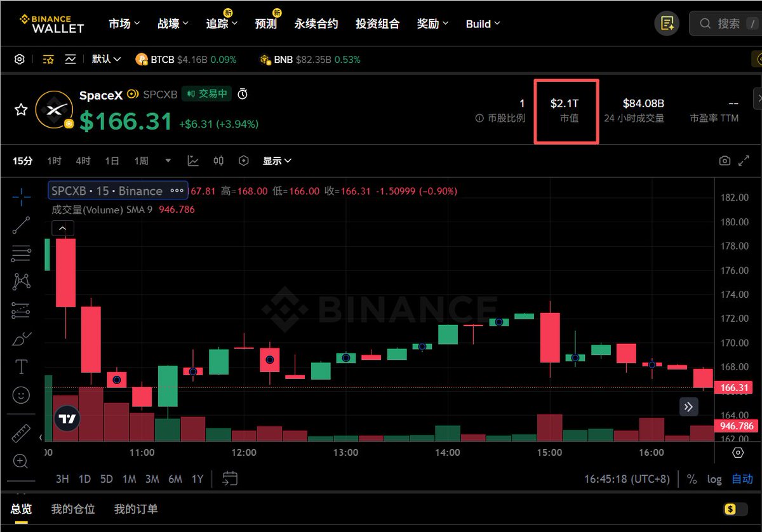Toggle percentage price scale
This screenshot has height=532, width=762.
(x=692, y=479)
